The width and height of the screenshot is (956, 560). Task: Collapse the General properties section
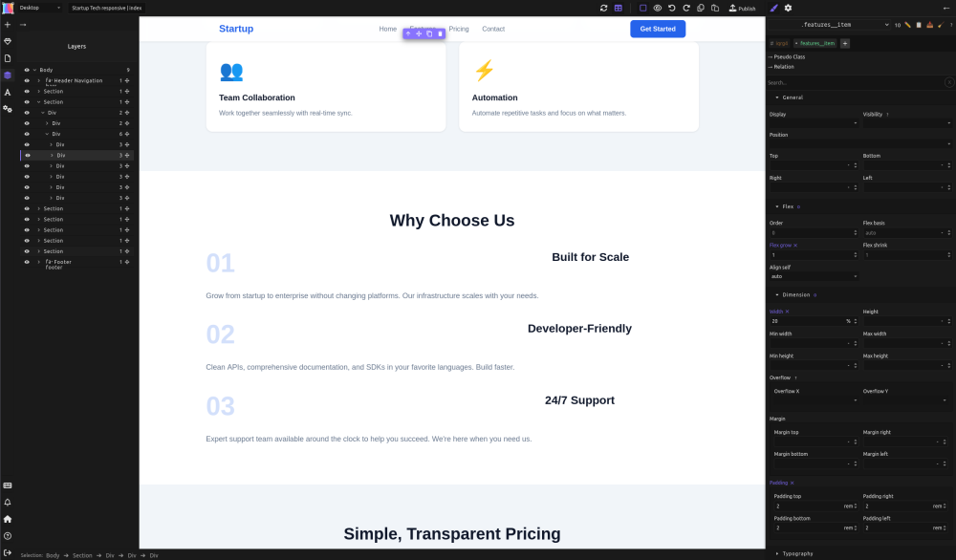[x=792, y=97]
